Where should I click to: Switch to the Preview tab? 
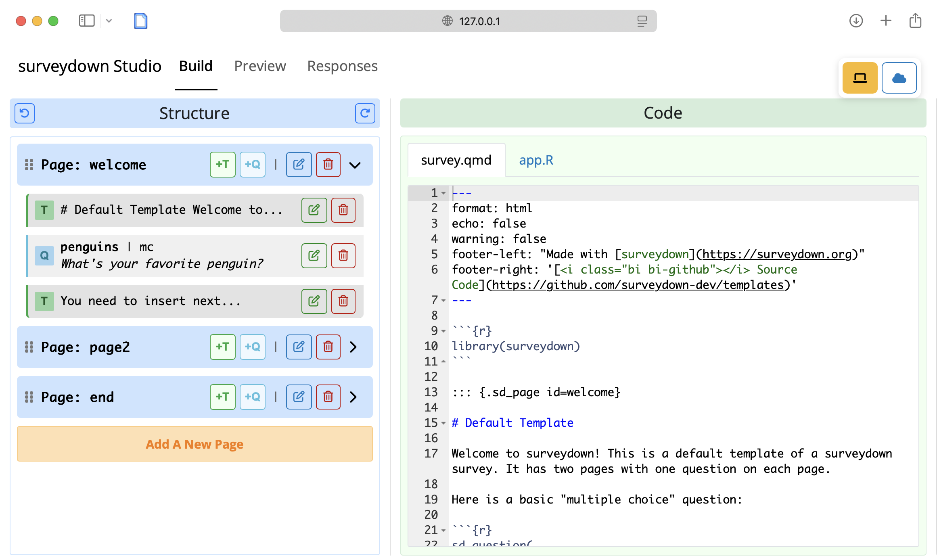pos(260,66)
